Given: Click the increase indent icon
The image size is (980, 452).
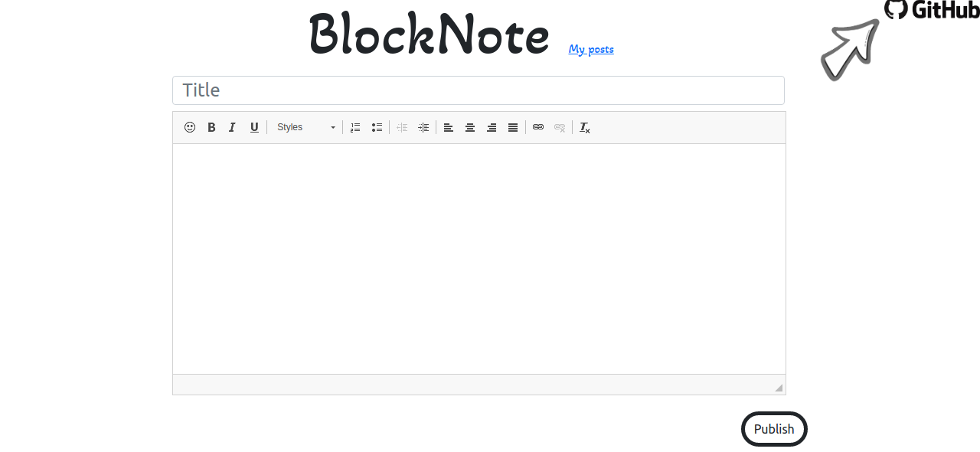Looking at the screenshot, I should click(423, 127).
